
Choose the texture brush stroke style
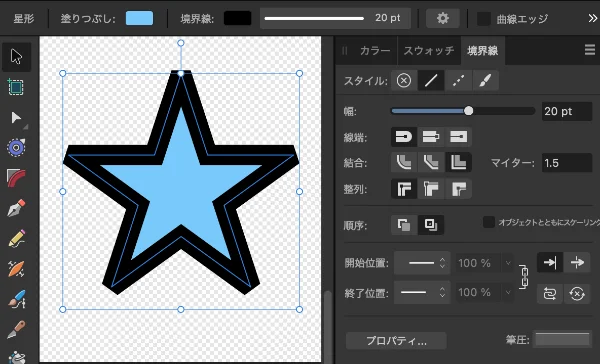point(485,81)
